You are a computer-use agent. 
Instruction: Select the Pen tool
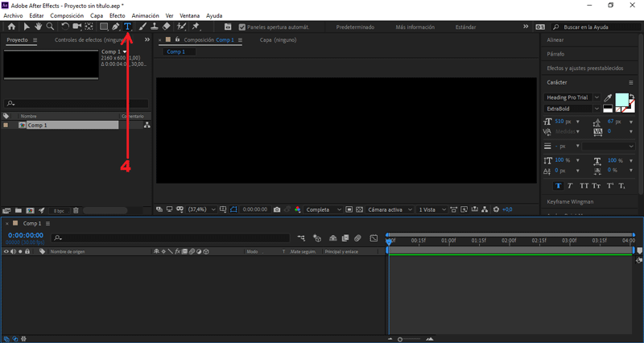pos(116,27)
